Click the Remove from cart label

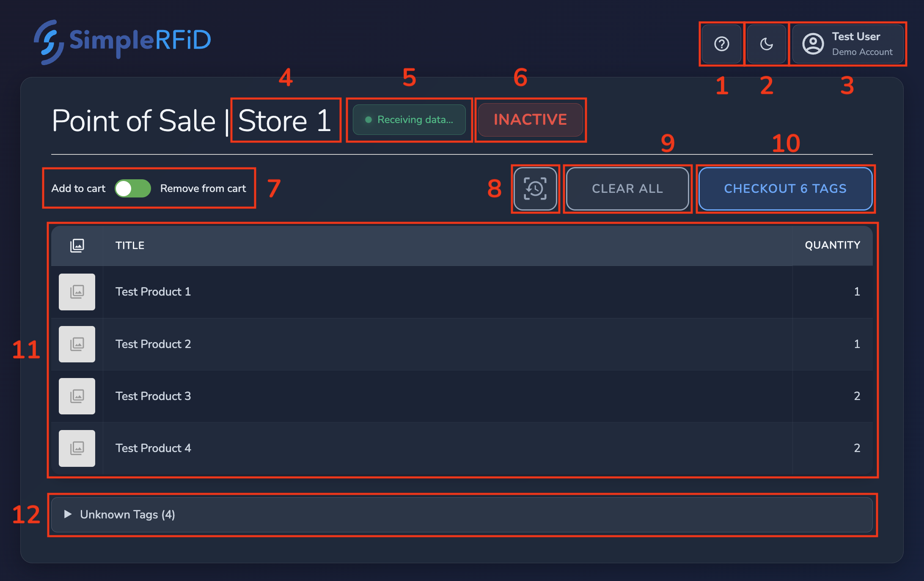click(x=203, y=189)
